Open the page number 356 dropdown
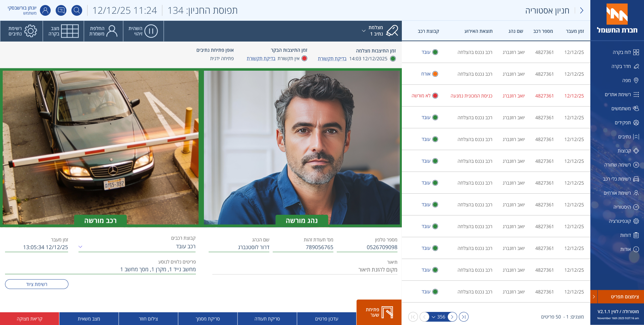The width and height of the screenshot is (644, 325). (439, 317)
